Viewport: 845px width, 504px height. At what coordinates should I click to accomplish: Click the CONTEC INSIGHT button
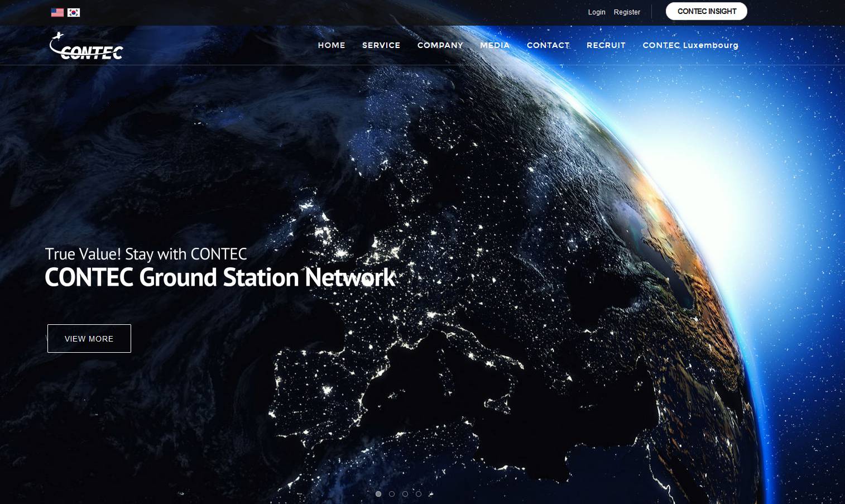point(707,11)
